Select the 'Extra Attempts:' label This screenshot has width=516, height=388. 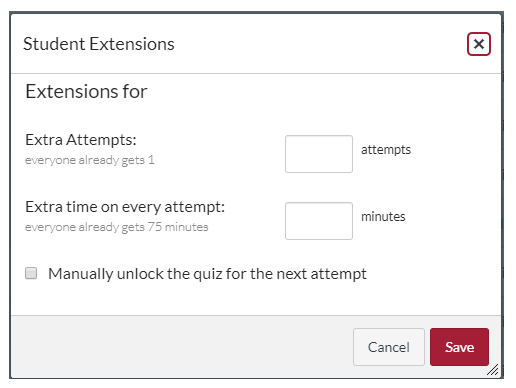[81, 140]
